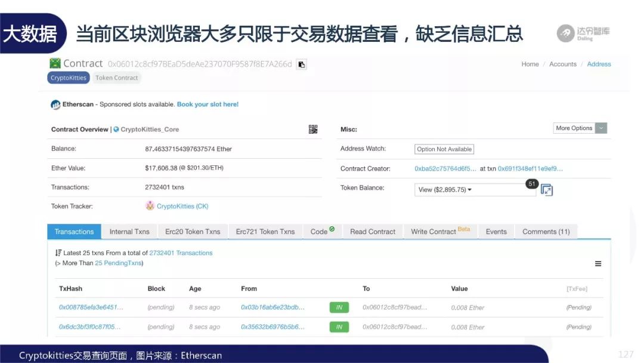Expand token balance in new view icon

(x=546, y=190)
